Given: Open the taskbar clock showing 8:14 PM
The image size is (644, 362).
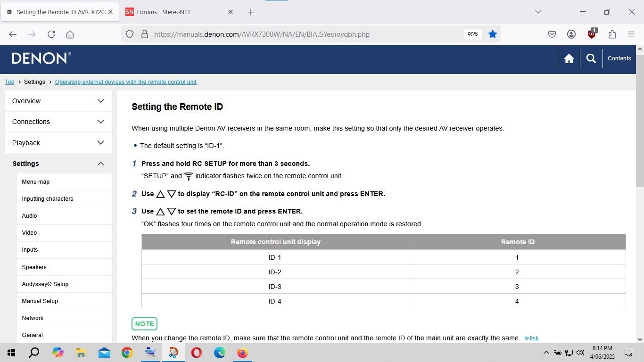Looking at the screenshot, I should pyautogui.click(x=602, y=353).
